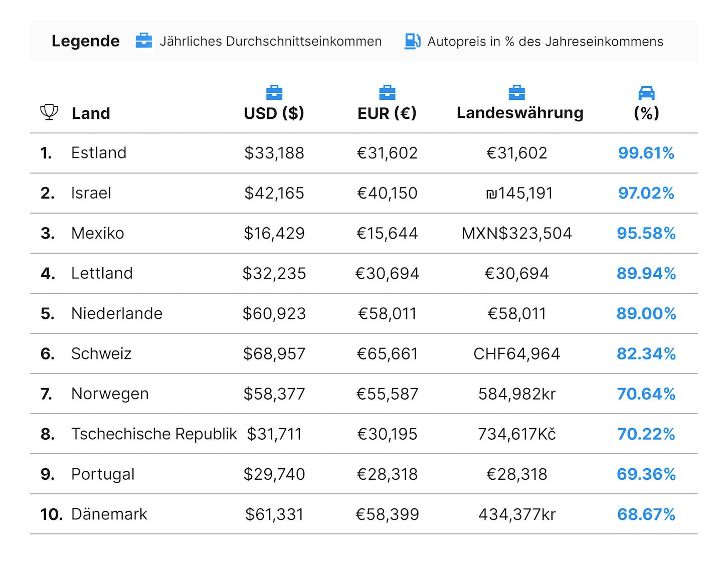Click the Legende label
The width and height of the screenshot is (728, 570).
coord(86,41)
